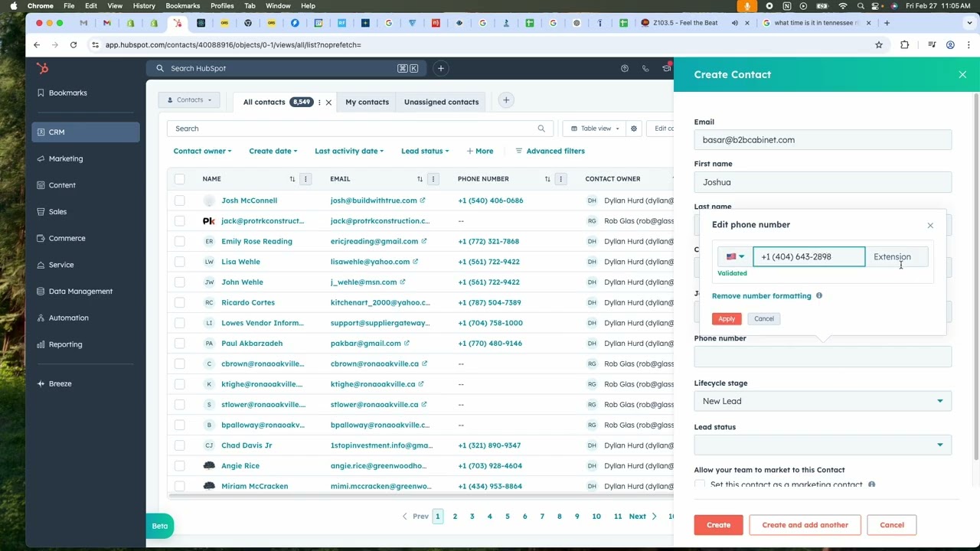Image resolution: width=980 pixels, height=551 pixels.
Task: Expand Lead status filter
Action: [425, 151]
